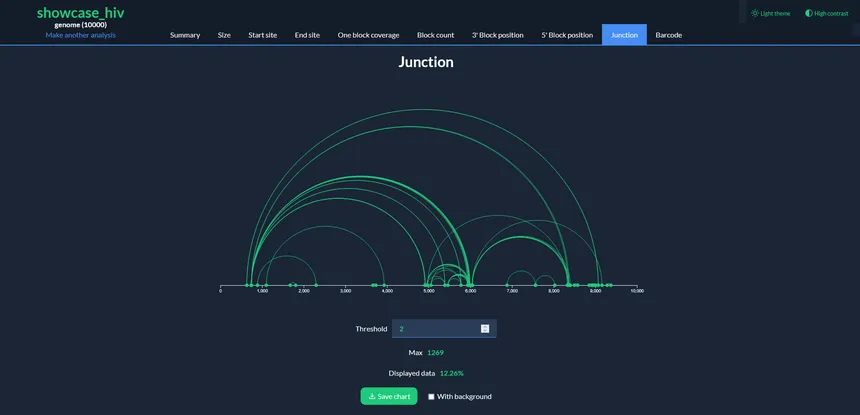
Task: Click the showcase_hiv title
Action: point(81,13)
